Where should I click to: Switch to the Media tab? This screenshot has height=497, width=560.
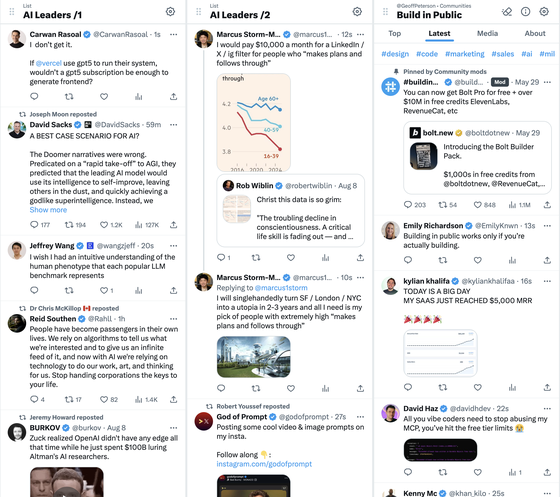coord(487,34)
